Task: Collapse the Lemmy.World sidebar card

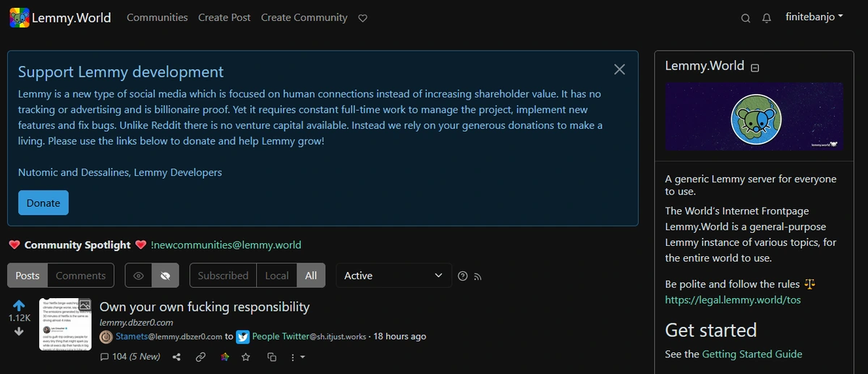Action: [755, 68]
